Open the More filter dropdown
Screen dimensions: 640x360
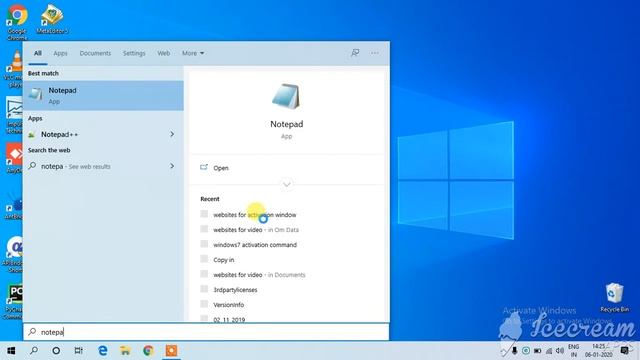point(193,53)
